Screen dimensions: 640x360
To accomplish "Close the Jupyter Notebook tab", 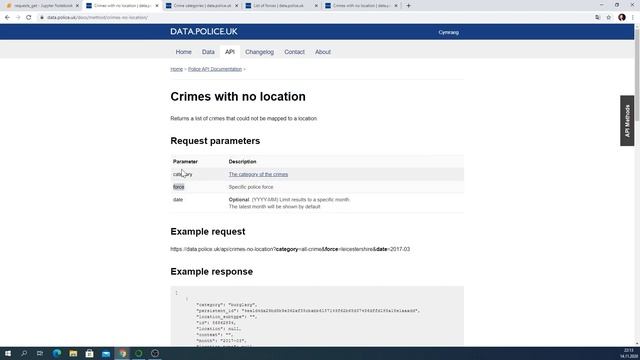I will (77, 6).
